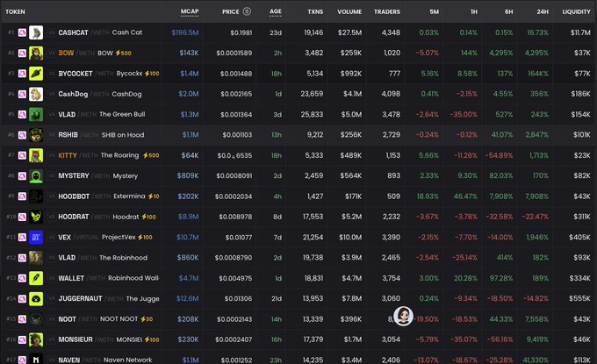
Task: Sort table by AGE column header
Action: point(276,11)
